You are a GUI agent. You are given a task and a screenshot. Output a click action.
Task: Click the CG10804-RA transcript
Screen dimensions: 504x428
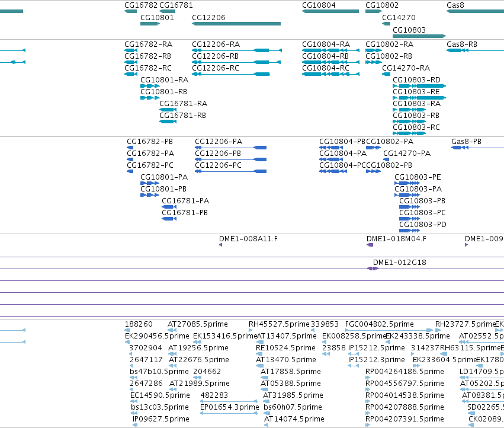click(x=330, y=50)
